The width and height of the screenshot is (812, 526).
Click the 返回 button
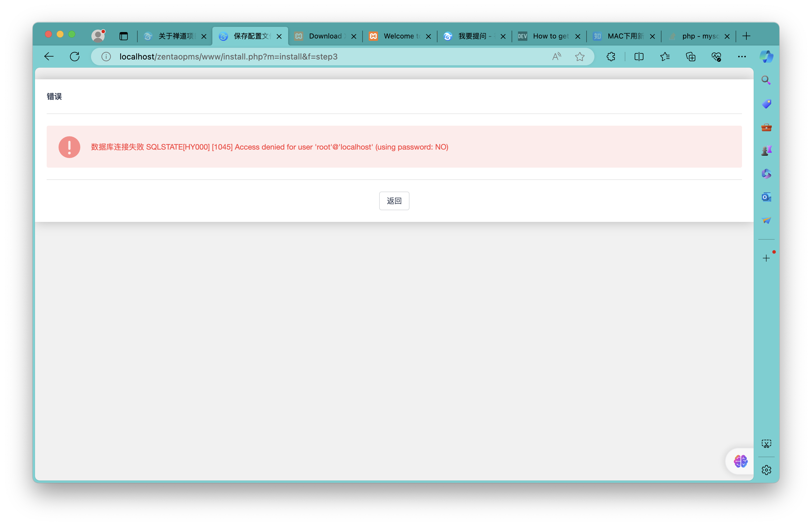pyautogui.click(x=394, y=201)
